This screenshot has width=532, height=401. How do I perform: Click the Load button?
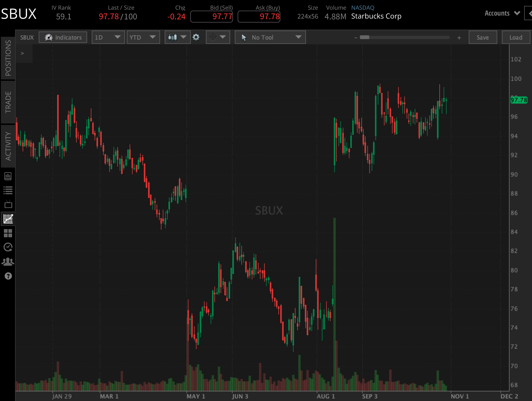pos(516,37)
